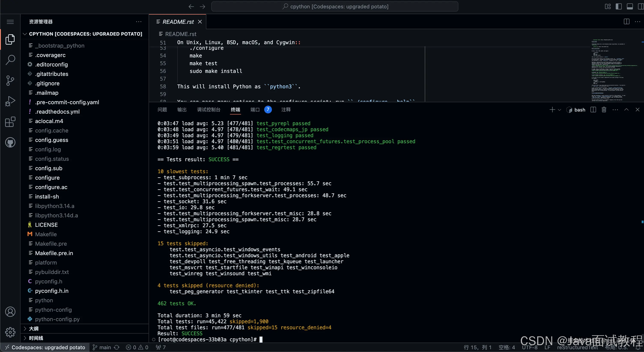Open forwarded ports status indicator showing 7
This screenshot has height=352, width=644.
click(x=161, y=347)
